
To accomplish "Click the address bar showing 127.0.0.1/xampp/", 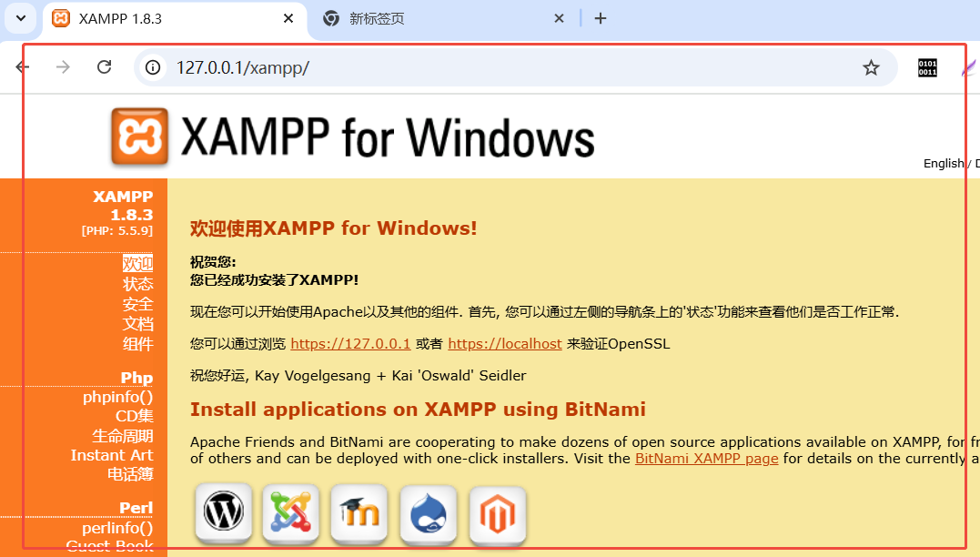I will [x=516, y=67].
